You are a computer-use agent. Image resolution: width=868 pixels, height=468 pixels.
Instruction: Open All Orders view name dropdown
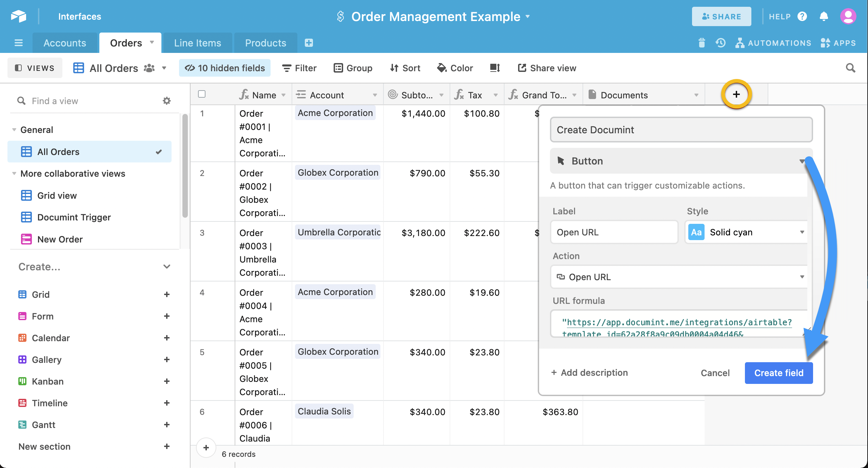click(164, 68)
